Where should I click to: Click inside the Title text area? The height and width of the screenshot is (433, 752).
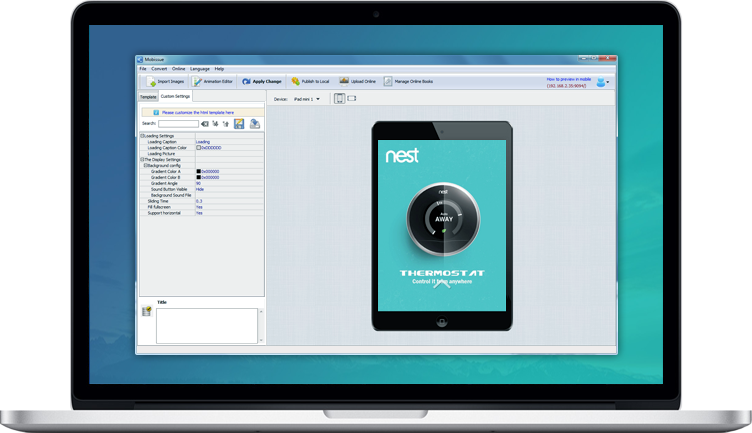(207, 326)
